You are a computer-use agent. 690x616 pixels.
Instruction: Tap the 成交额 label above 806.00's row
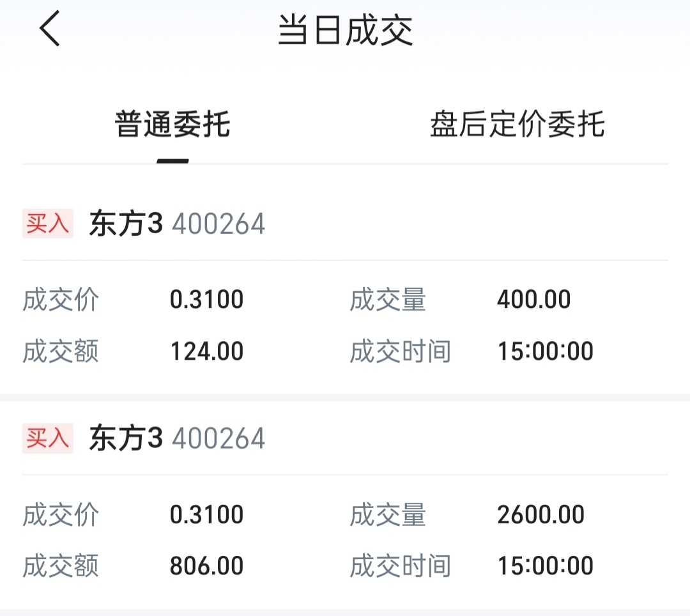coord(61,566)
